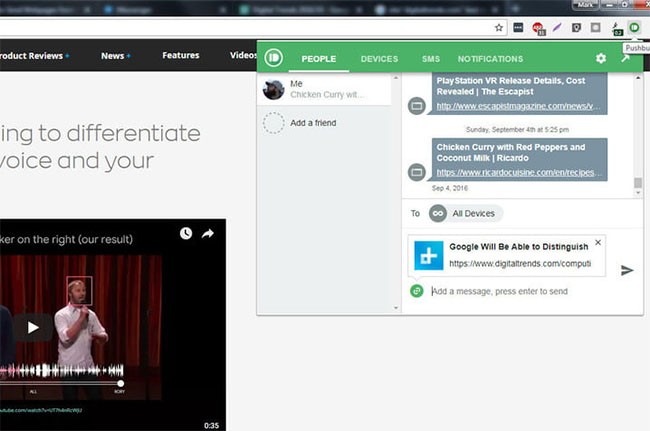Open the SMS tab
Viewport: 650px width, 431px height.
click(x=430, y=59)
